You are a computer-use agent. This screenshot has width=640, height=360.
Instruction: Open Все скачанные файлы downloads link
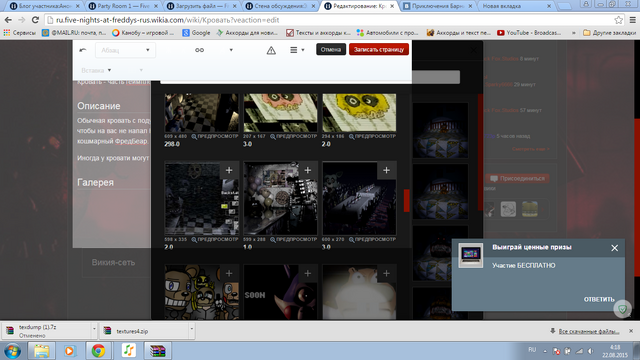pos(589,331)
